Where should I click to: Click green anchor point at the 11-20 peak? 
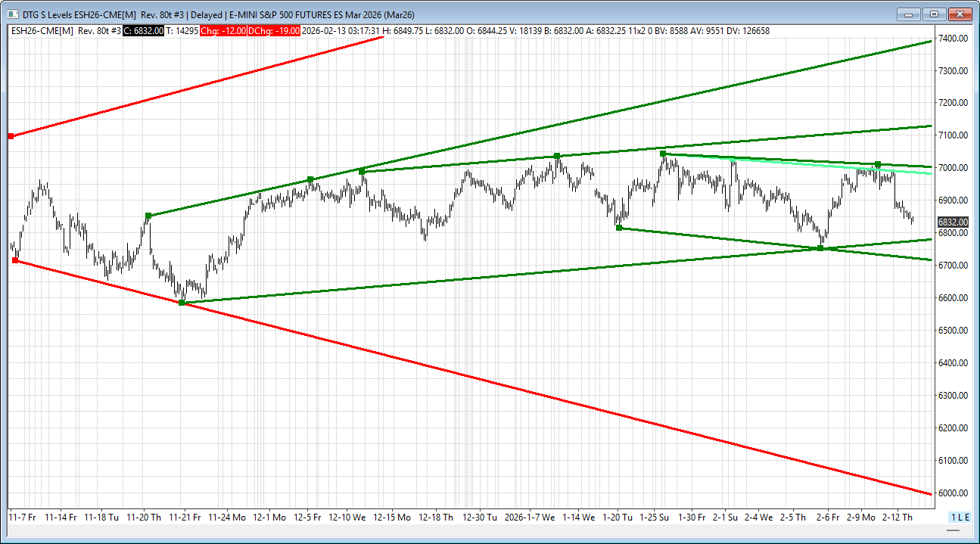click(x=148, y=216)
